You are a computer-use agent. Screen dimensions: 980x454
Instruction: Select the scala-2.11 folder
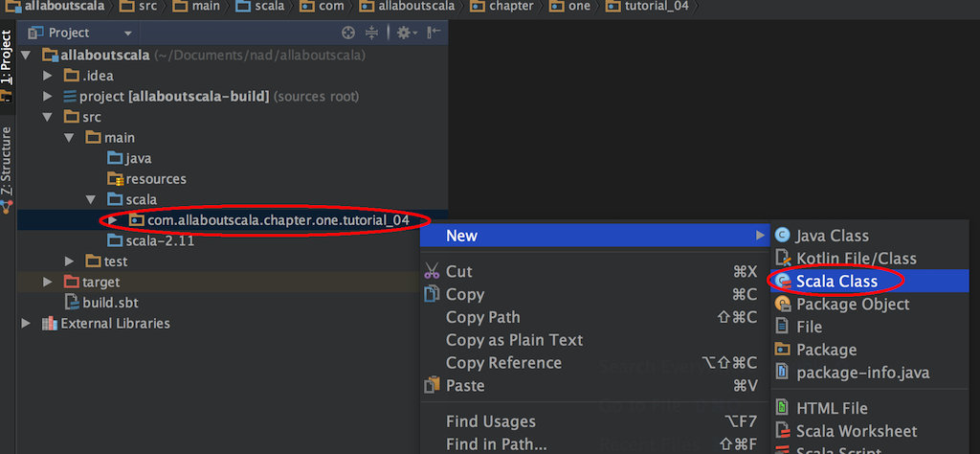tap(150, 240)
